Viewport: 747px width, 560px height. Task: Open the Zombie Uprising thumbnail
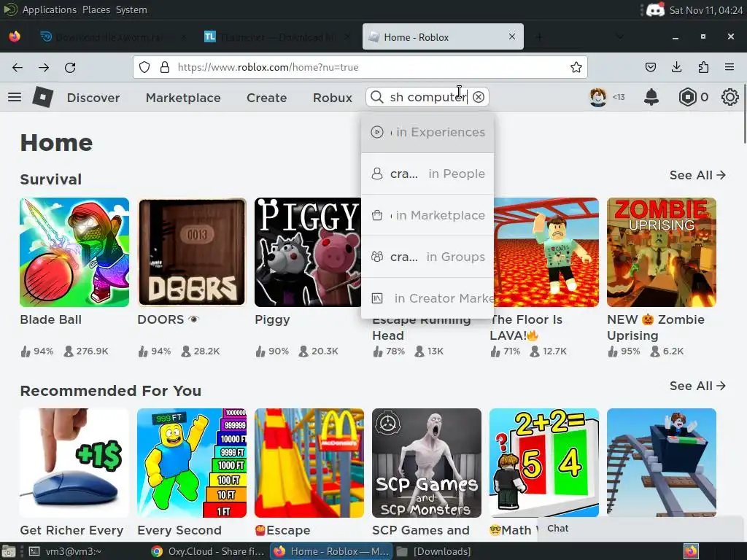[661, 252]
